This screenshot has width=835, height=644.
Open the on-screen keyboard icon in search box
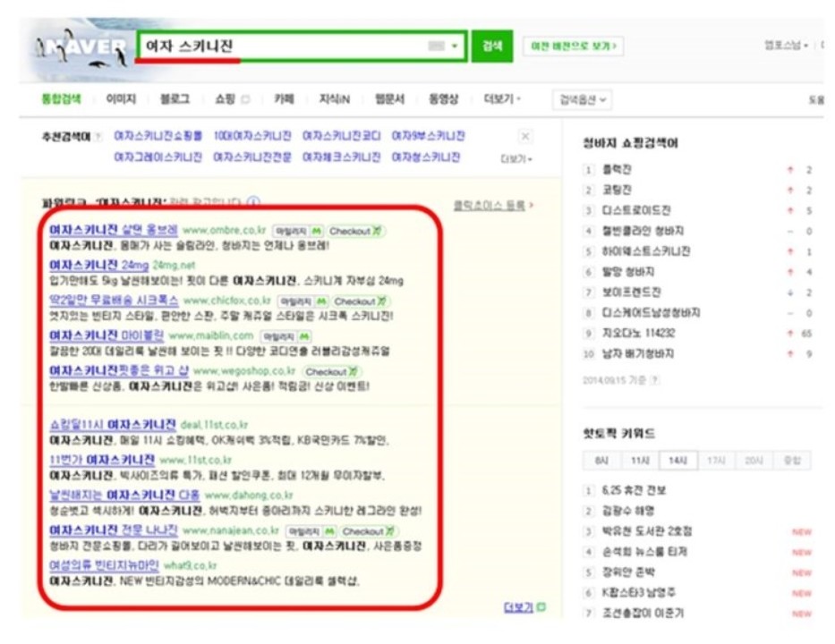coord(436,47)
